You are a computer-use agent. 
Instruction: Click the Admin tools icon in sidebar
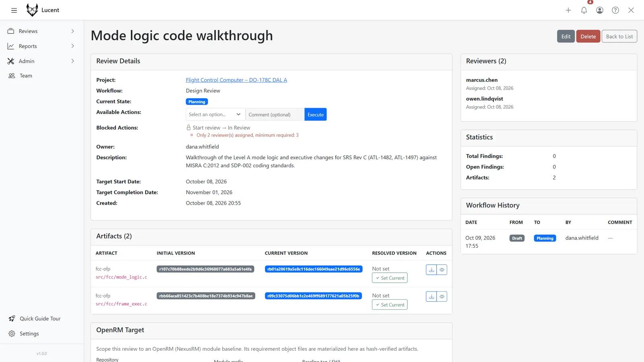point(11,61)
